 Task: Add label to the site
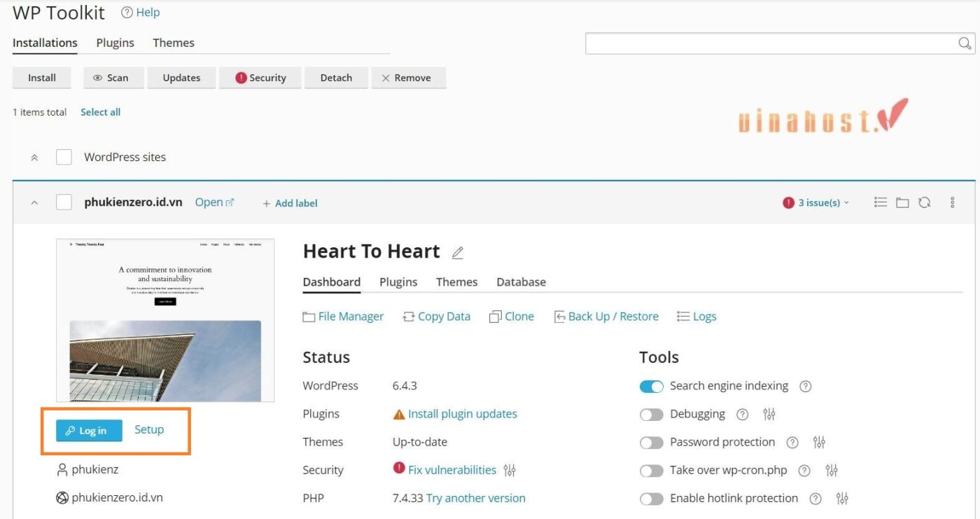(290, 203)
